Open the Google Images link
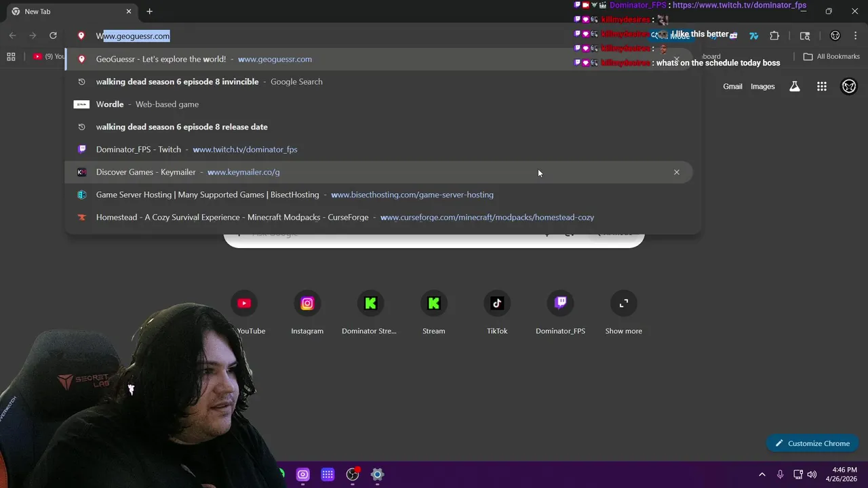The width and height of the screenshot is (868, 488). [762, 86]
